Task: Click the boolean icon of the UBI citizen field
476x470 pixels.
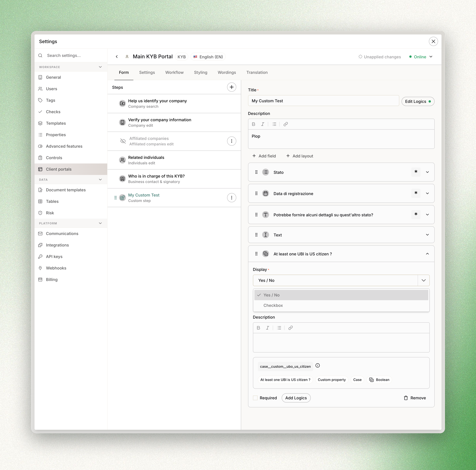Action: pos(266,254)
